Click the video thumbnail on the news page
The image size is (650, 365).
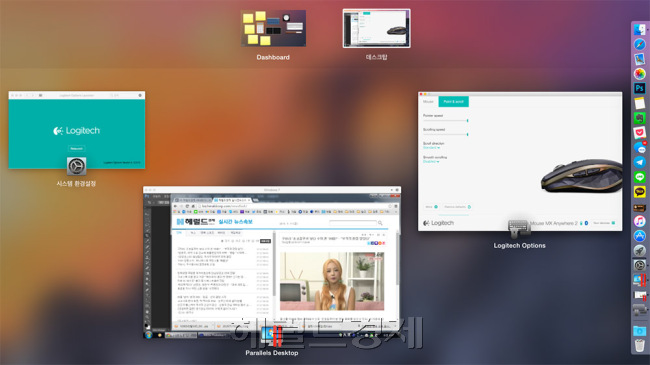pyautogui.click(x=332, y=281)
